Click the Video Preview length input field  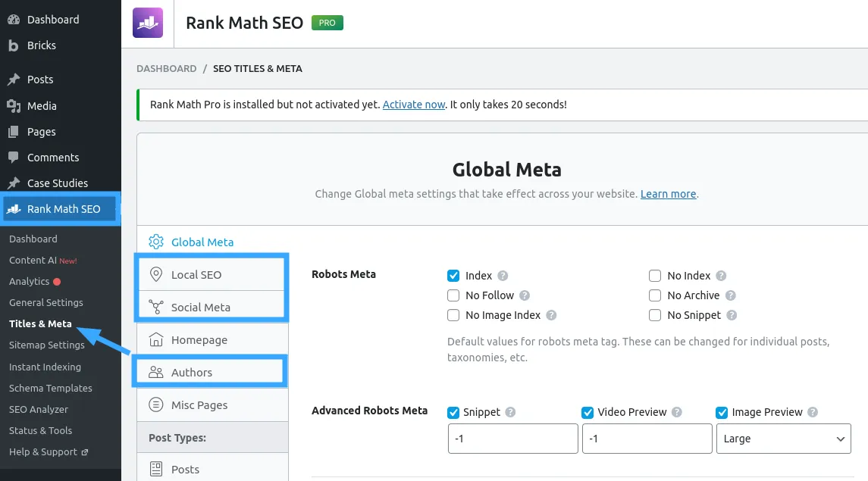pos(647,439)
